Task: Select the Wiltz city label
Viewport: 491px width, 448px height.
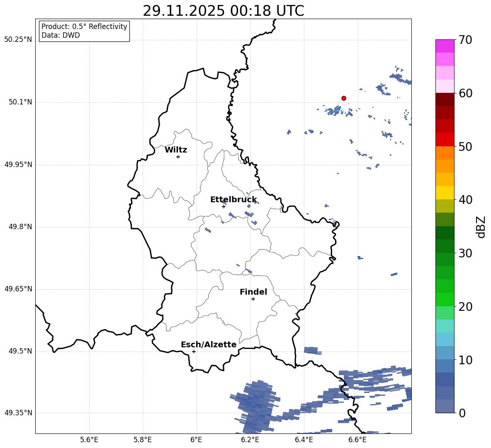Action: pyautogui.click(x=176, y=150)
